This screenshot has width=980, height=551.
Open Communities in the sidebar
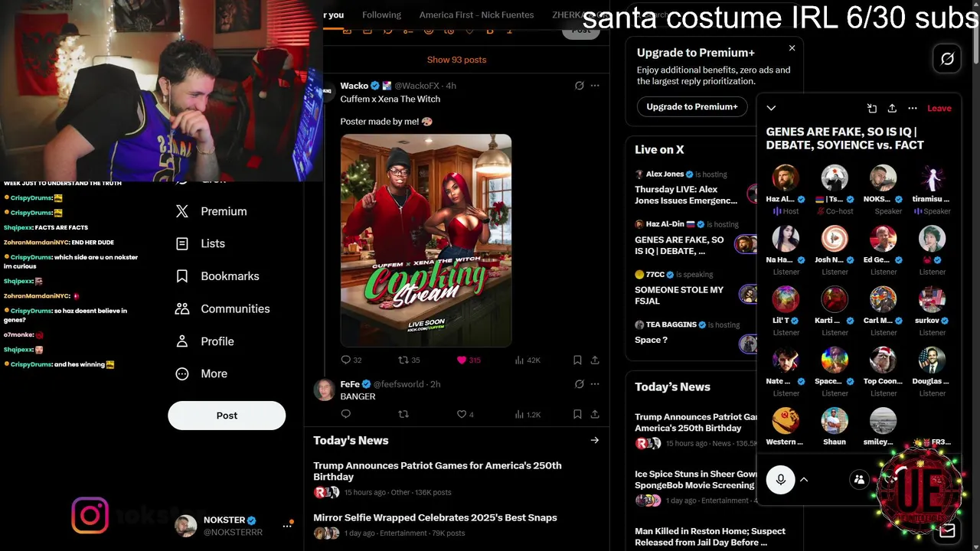[x=222, y=308]
